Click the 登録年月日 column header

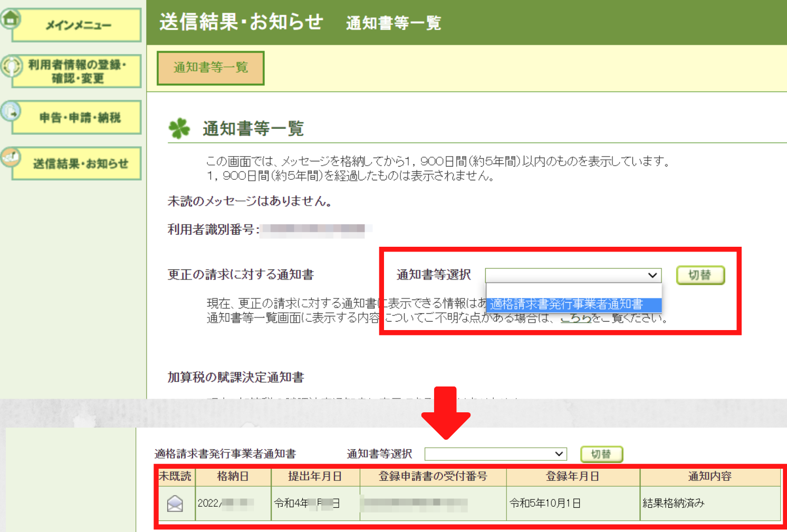(573, 476)
